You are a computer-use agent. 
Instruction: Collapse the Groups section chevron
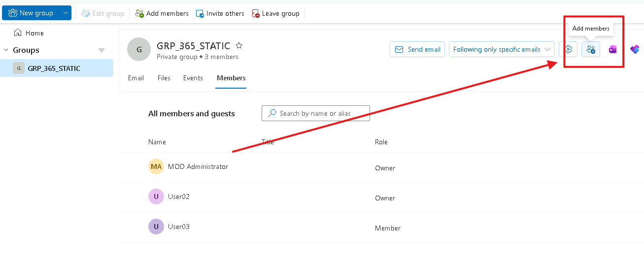click(x=6, y=50)
